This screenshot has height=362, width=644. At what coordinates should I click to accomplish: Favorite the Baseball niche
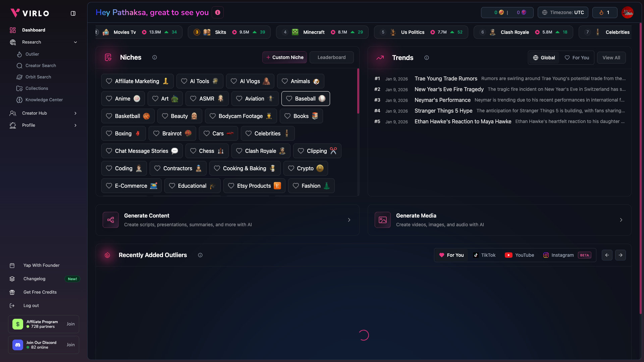[x=289, y=99]
